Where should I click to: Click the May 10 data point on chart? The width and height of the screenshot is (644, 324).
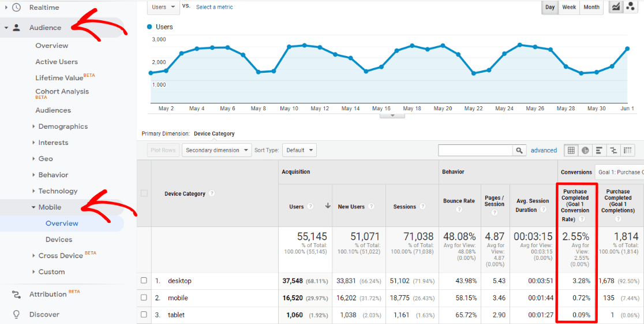[289, 46]
